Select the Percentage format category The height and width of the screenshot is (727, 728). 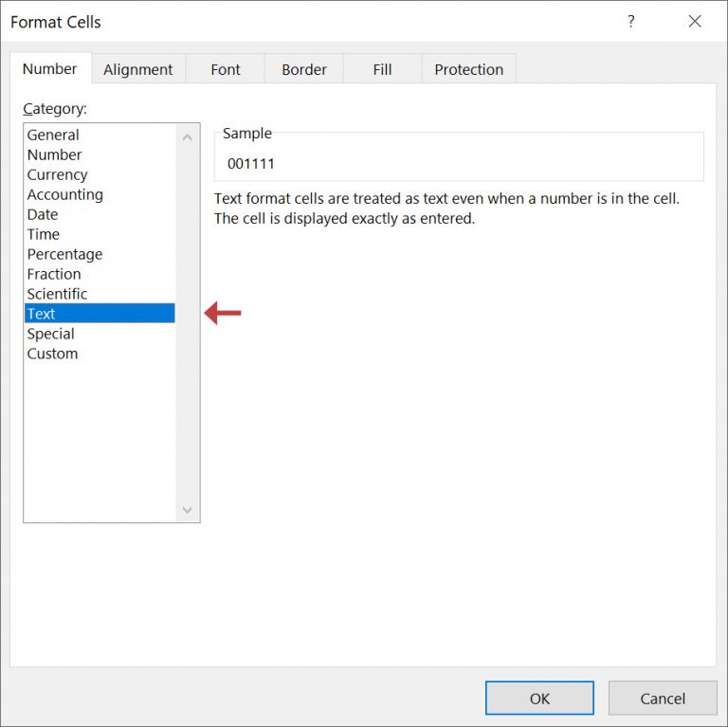(x=64, y=254)
